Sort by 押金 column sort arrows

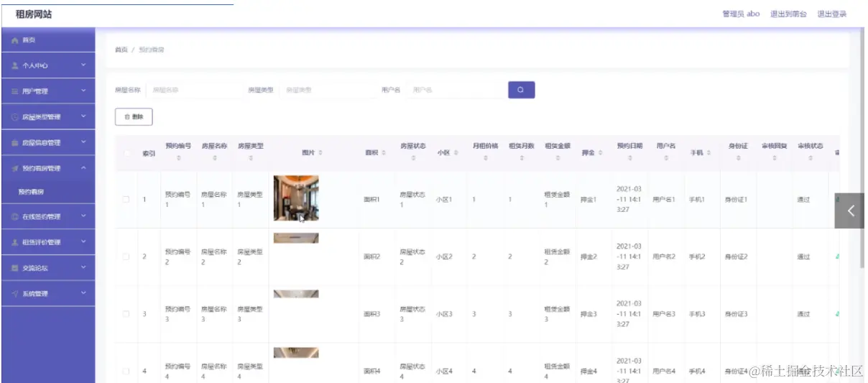point(600,152)
